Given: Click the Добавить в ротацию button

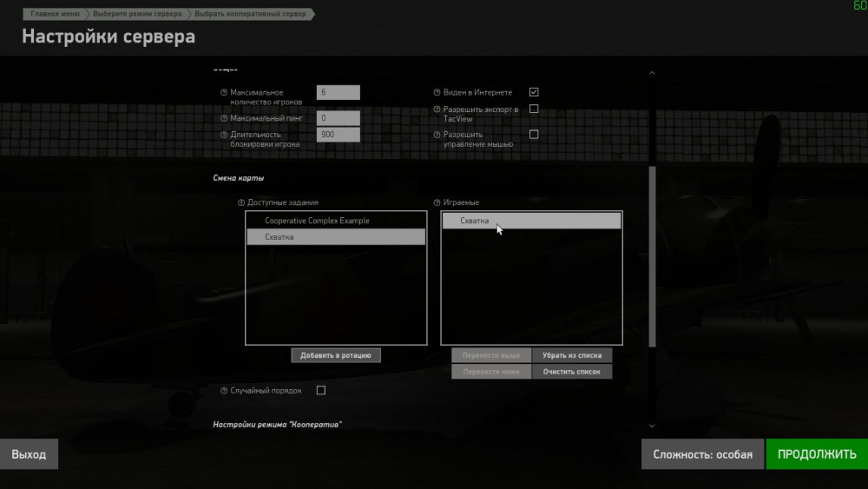Looking at the screenshot, I should 336,355.
